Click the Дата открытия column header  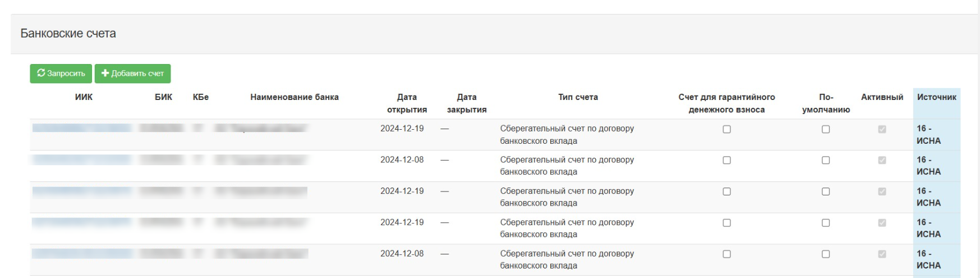pos(407,103)
